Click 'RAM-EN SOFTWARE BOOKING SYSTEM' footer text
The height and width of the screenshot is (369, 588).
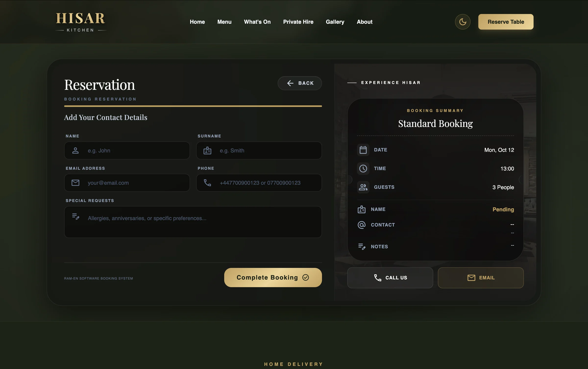98,278
